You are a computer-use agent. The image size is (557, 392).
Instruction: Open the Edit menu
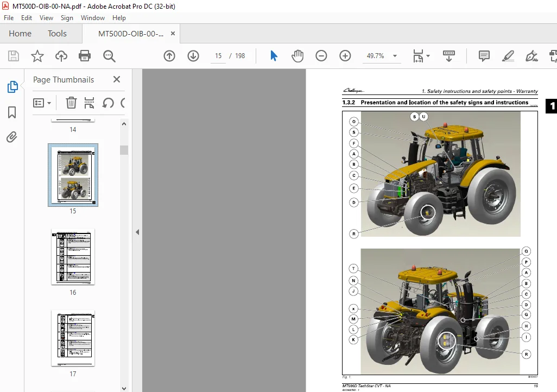(26, 18)
